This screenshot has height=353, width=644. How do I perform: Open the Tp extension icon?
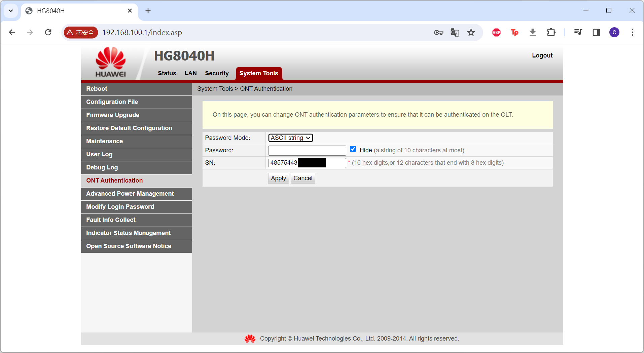coord(514,32)
